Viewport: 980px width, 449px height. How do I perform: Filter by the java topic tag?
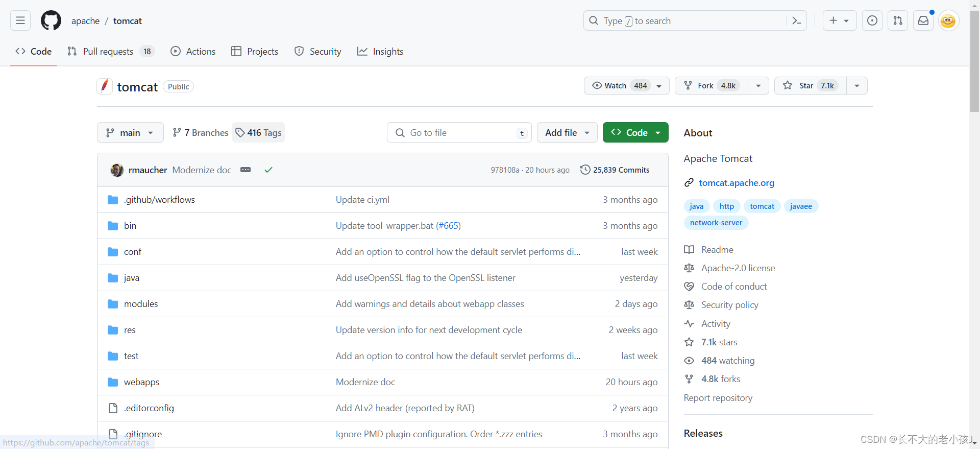[x=696, y=206]
